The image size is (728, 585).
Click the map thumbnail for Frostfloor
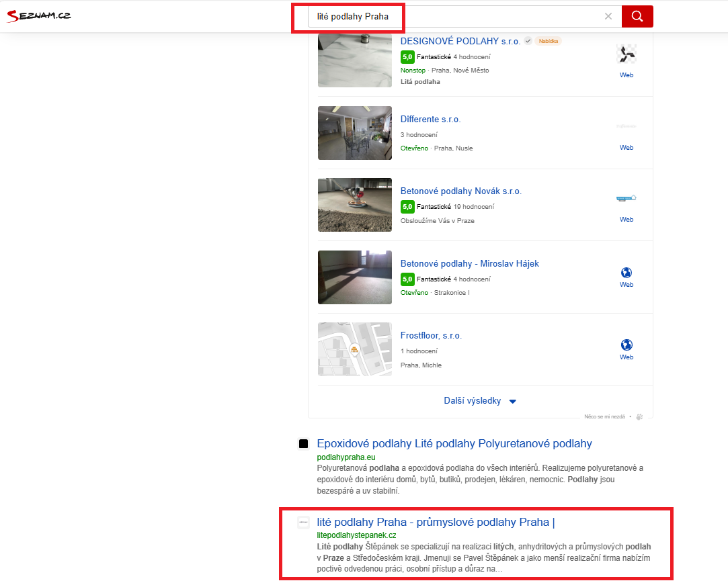pyautogui.click(x=354, y=349)
